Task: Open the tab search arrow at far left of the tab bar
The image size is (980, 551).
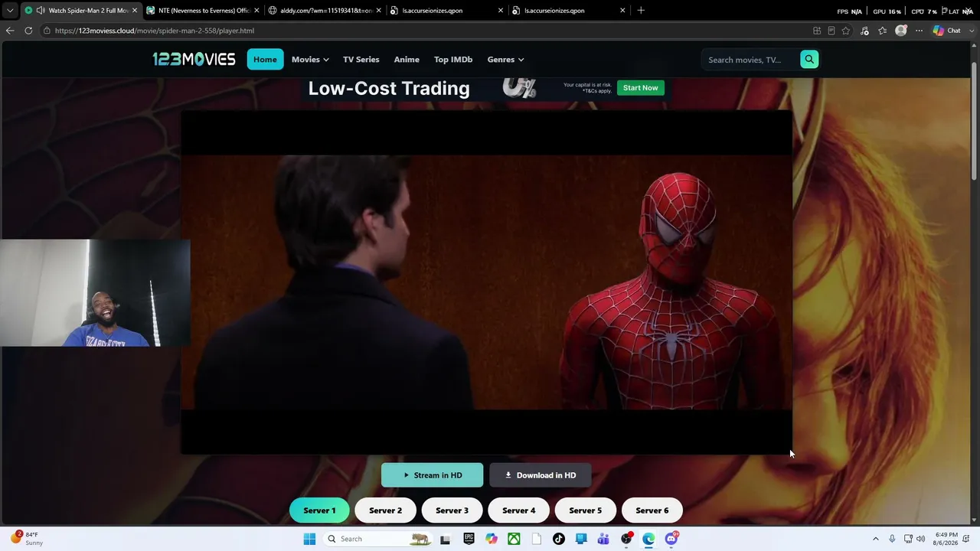Action: (x=10, y=11)
